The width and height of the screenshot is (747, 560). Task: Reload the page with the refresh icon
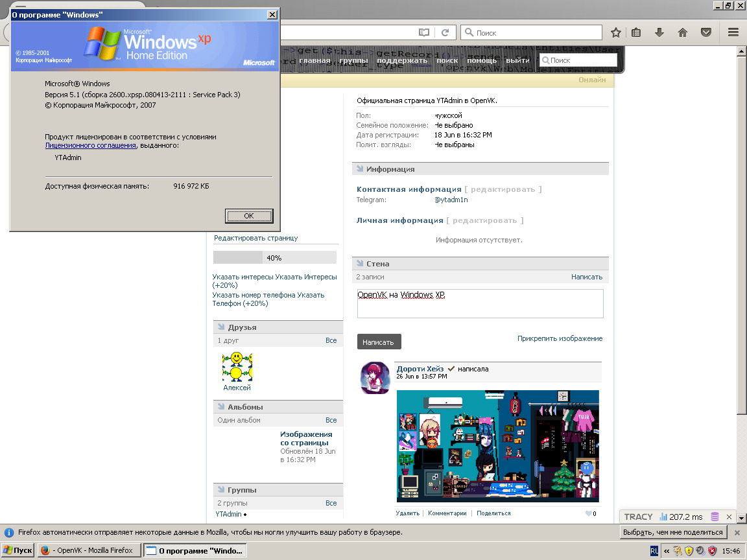[x=445, y=32]
